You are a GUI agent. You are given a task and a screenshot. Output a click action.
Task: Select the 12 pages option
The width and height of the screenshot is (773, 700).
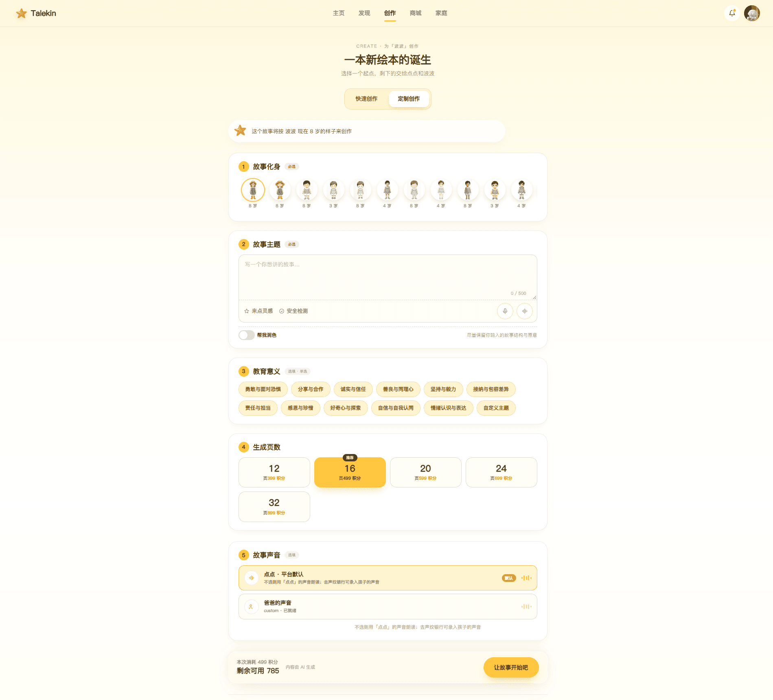(x=274, y=472)
